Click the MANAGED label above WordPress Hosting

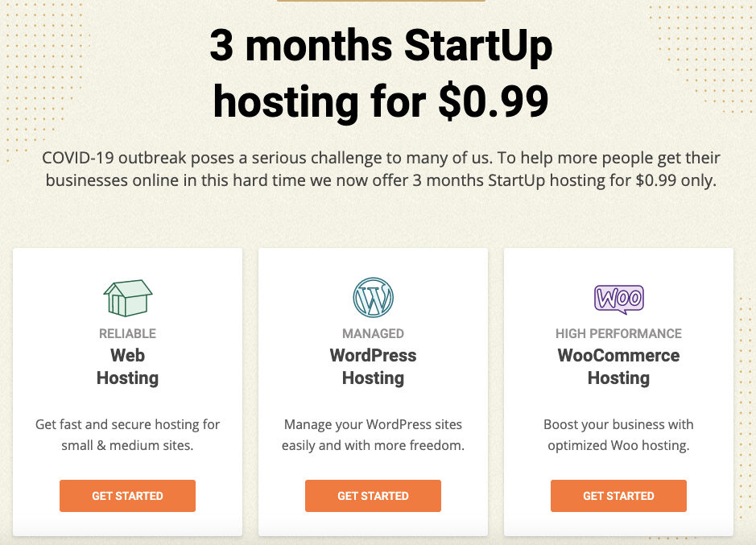[x=374, y=334]
